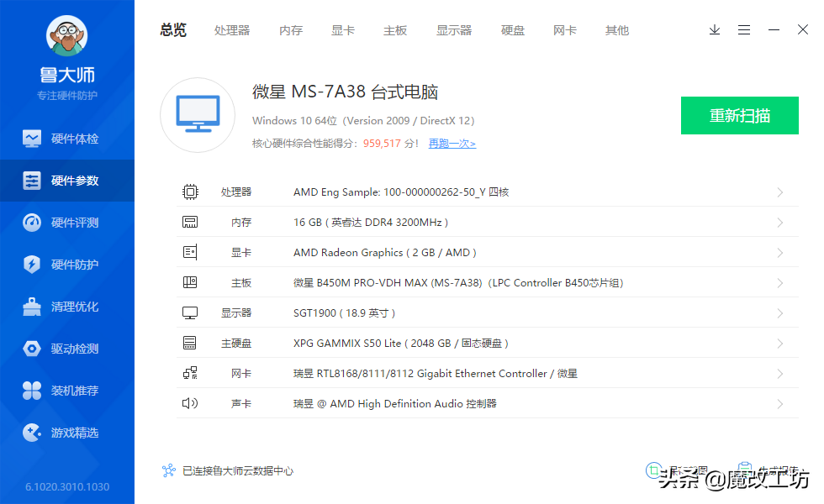The image size is (824, 504).
Task: Click the cloud data center status icon
Action: (x=168, y=470)
